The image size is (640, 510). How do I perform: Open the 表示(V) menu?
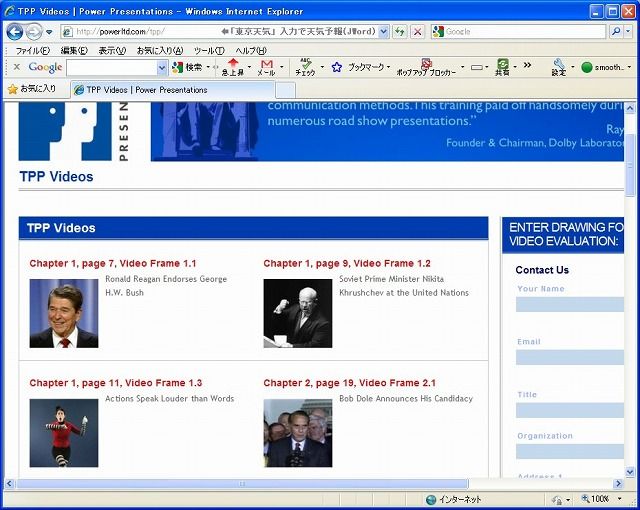[112, 51]
